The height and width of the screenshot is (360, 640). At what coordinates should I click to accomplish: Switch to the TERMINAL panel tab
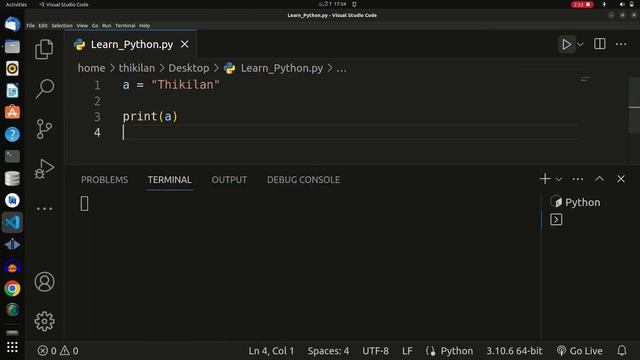pos(169,180)
